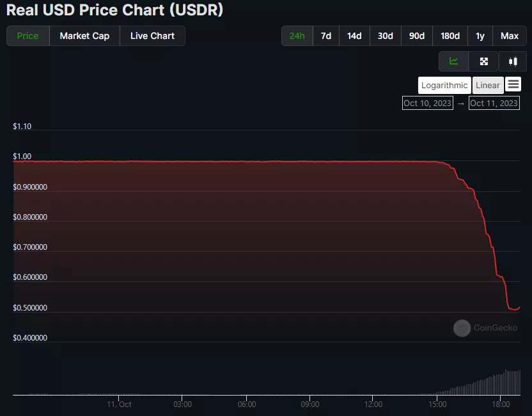Select the 7d time range
Image resolution: width=532 pixels, height=416 pixels.
pos(326,36)
